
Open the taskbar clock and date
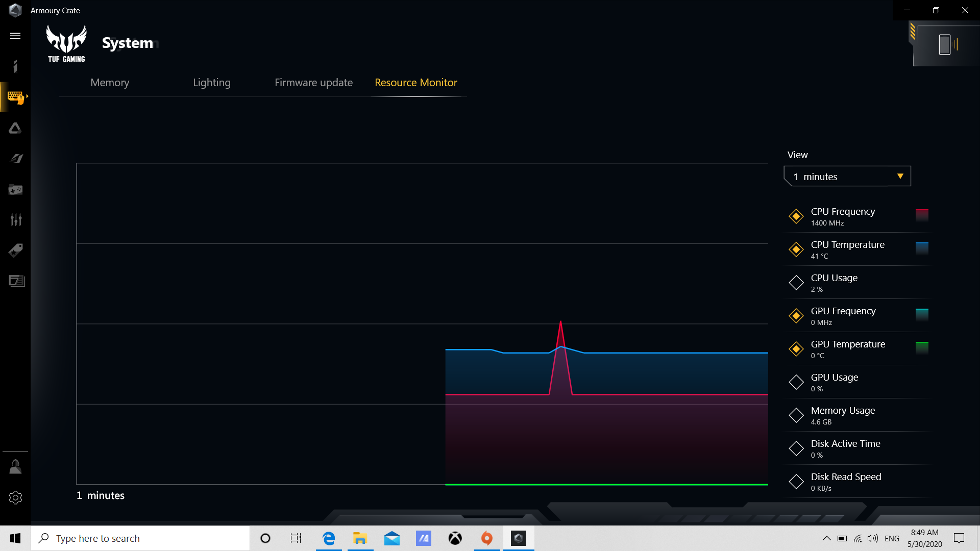[x=925, y=538]
